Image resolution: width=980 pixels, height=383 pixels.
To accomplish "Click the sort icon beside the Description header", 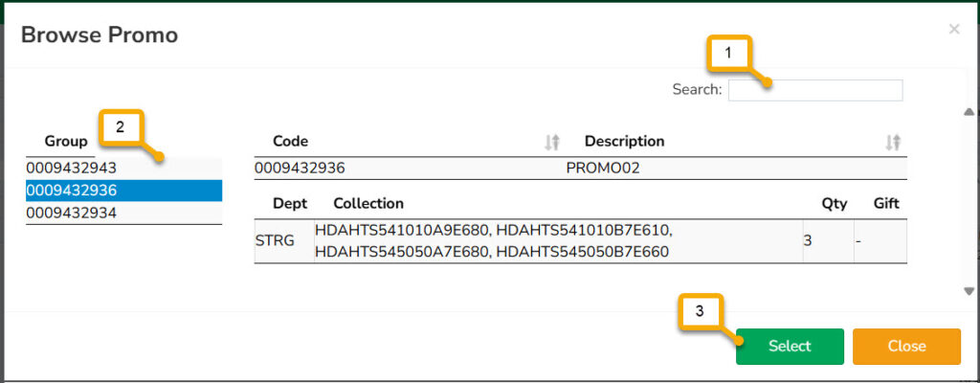I will tap(892, 142).
